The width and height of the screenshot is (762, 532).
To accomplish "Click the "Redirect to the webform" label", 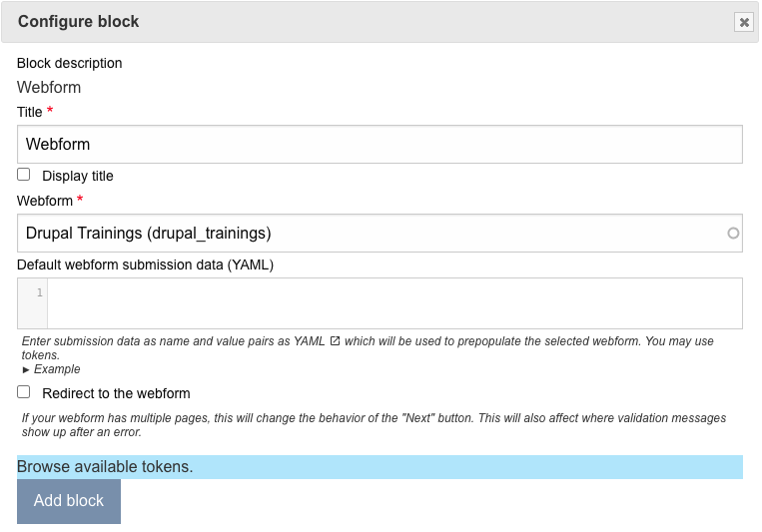I will [x=116, y=393].
